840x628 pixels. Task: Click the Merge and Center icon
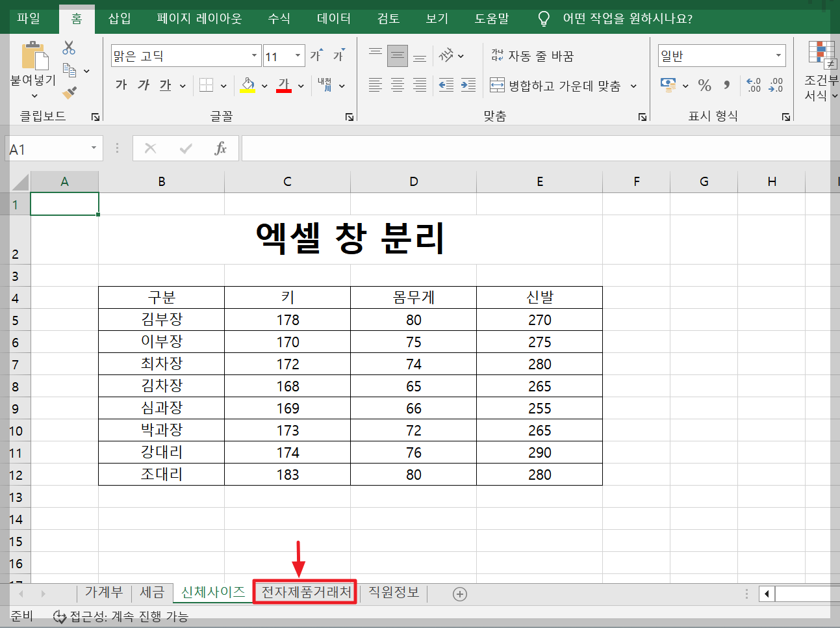pyautogui.click(x=496, y=85)
